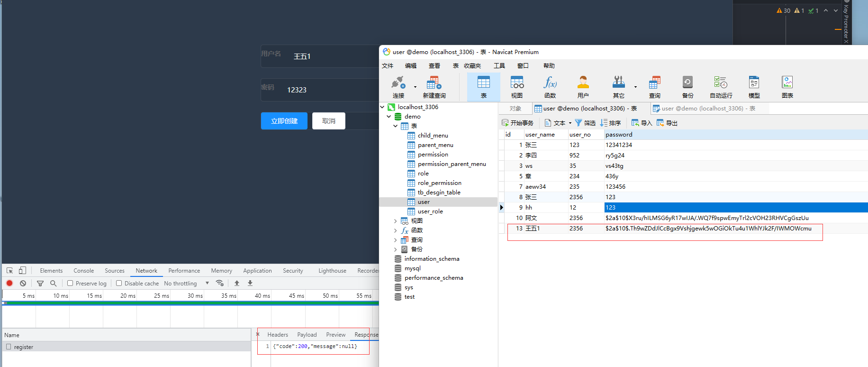The height and width of the screenshot is (367, 868).
Task: Click the network filter funnel icon
Action: coord(40,283)
